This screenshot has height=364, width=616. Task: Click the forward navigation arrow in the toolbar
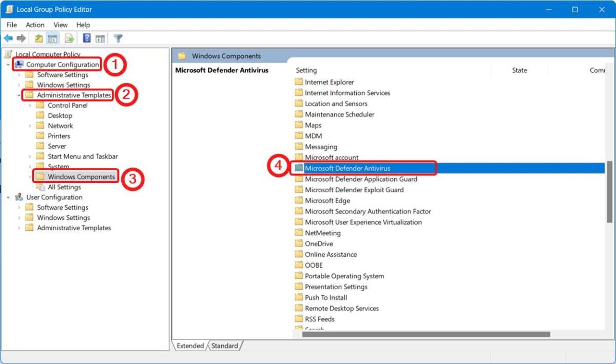click(x=21, y=37)
